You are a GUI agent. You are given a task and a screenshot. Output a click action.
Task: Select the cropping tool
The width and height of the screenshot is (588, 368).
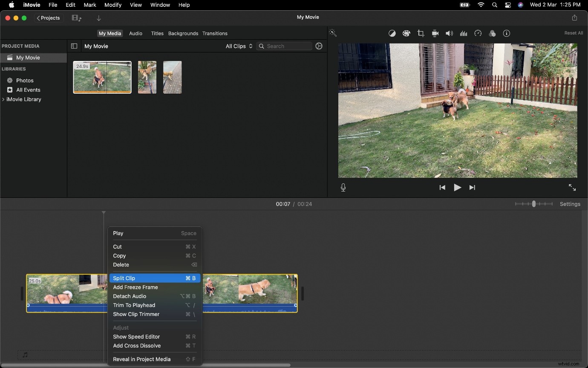point(421,33)
